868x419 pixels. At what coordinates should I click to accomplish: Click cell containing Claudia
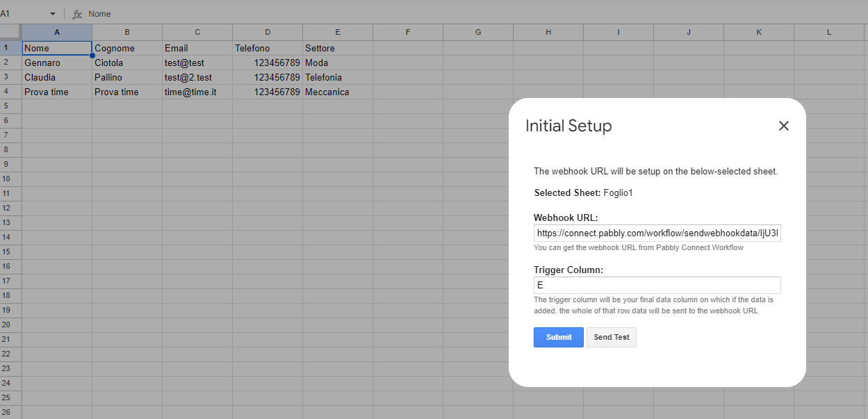point(57,77)
